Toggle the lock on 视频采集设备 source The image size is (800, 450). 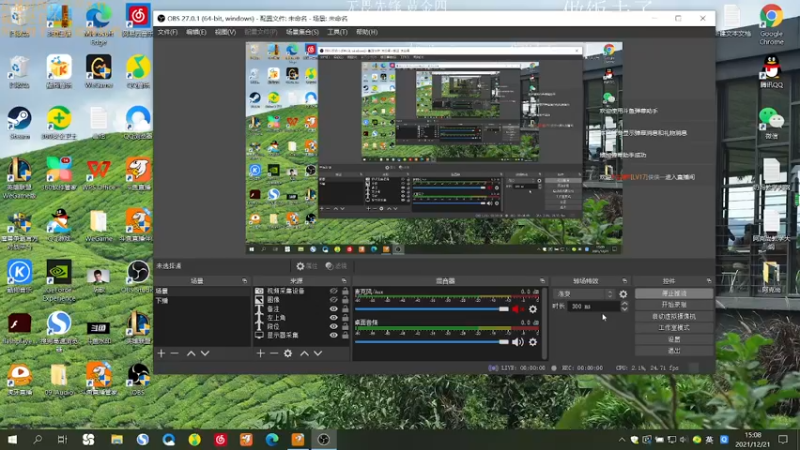tap(345, 291)
